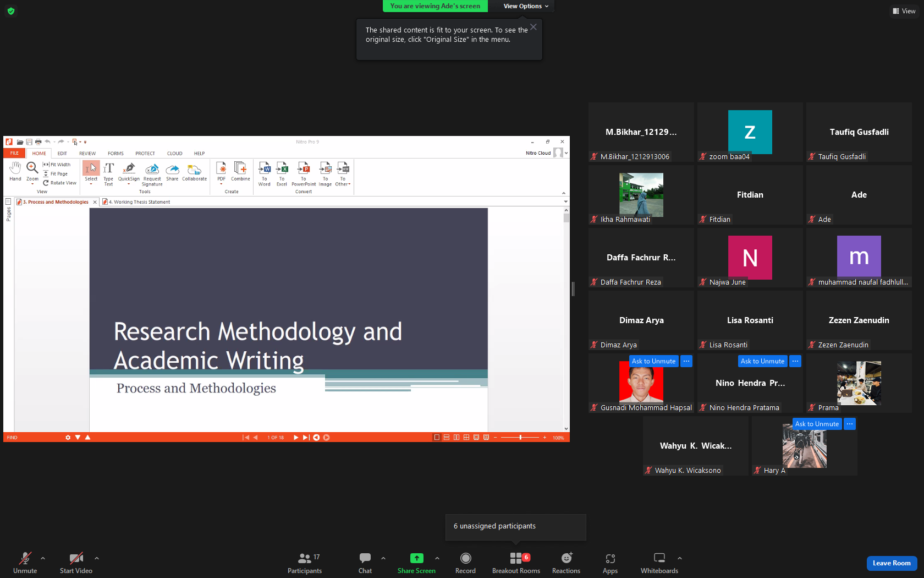924x578 pixels.
Task: Open the Apps icon
Action: click(610, 563)
